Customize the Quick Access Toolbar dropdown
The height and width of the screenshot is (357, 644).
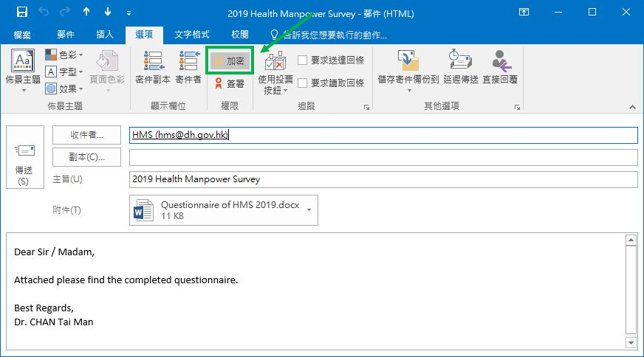129,13
